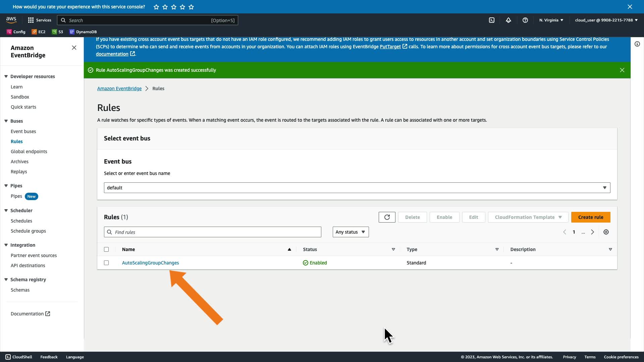The height and width of the screenshot is (362, 644).
Task: Open the DynamoDB bookmark shortcut
Action: [x=83, y=32]
